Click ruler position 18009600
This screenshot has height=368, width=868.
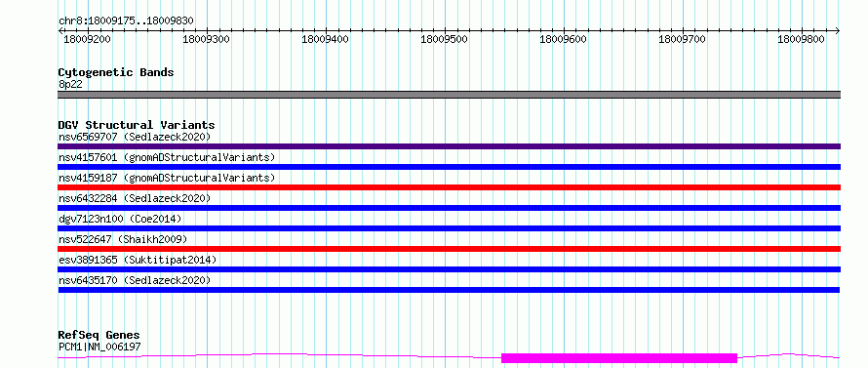(564, 39)
